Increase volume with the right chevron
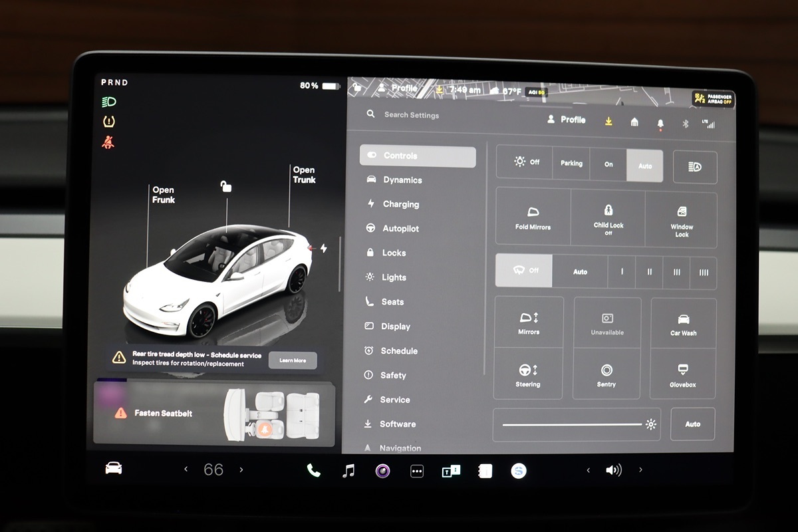This screenshot has height=532, width=798. (640, 469)
